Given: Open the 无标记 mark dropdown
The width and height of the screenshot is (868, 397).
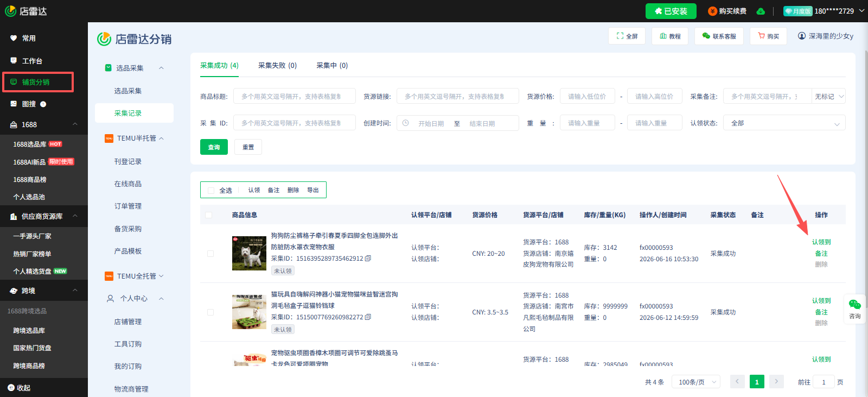Looking at the screenshot, I should [828, 96].
